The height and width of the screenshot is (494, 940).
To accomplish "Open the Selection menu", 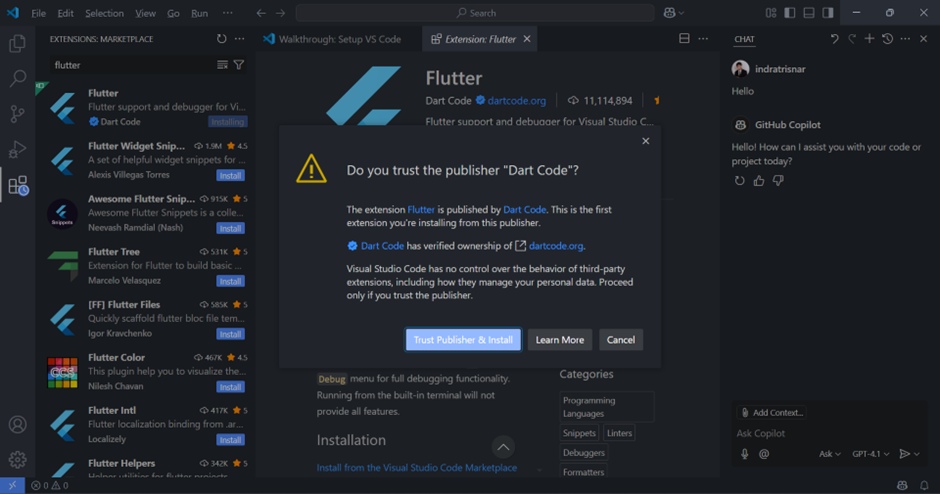I will pyautogui.click(x=104, y=13).
